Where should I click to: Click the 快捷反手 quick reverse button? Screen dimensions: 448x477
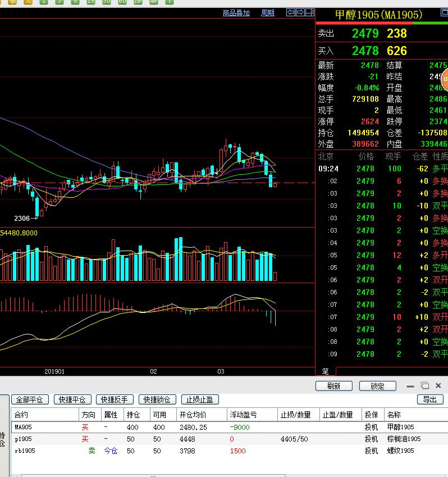(x=115, y=399)
